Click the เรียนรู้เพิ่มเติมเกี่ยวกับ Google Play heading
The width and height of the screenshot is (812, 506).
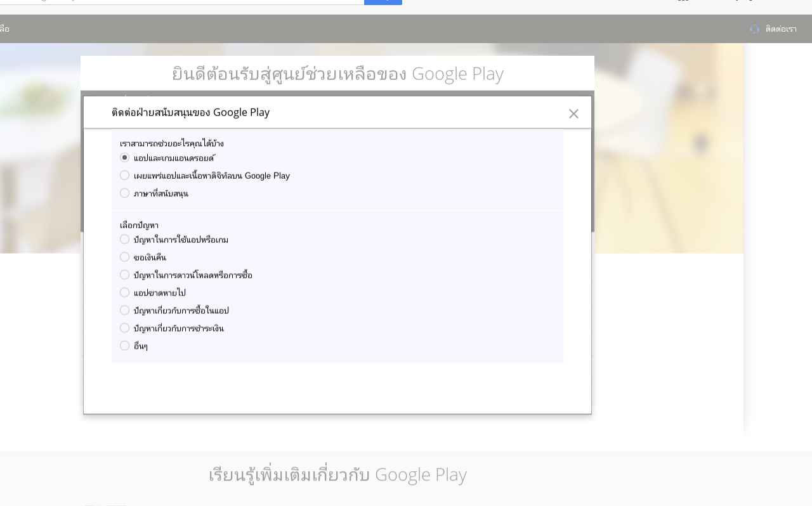coord(337,474)
